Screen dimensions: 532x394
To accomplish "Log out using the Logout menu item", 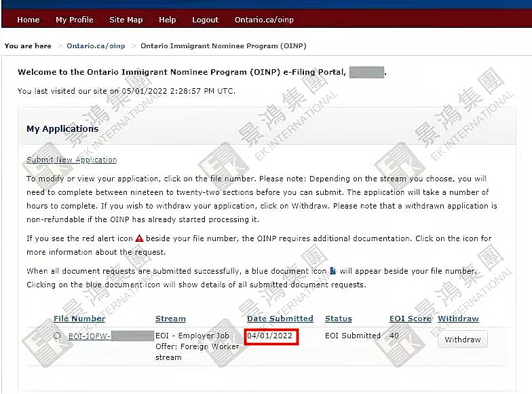I will pos(205,20).
